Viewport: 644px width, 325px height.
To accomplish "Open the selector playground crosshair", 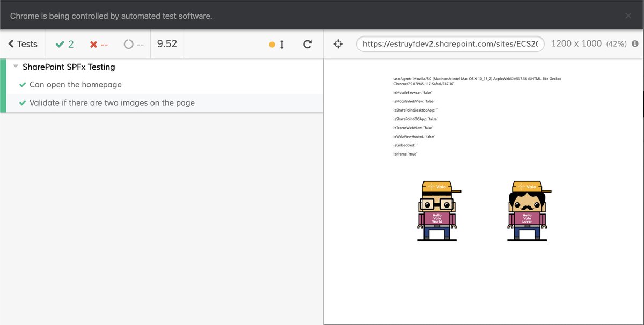I will 339,44.
